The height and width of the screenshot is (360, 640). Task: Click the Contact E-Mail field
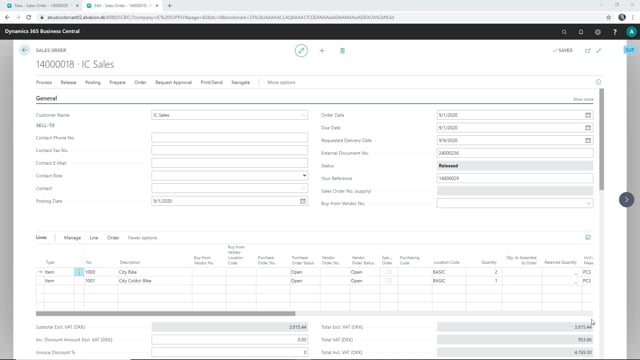pyautogui.click(x=229, y=163)
